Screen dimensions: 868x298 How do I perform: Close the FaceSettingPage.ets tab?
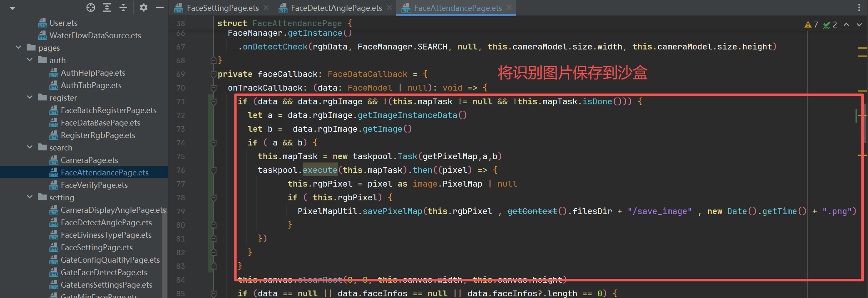point(266,8)
